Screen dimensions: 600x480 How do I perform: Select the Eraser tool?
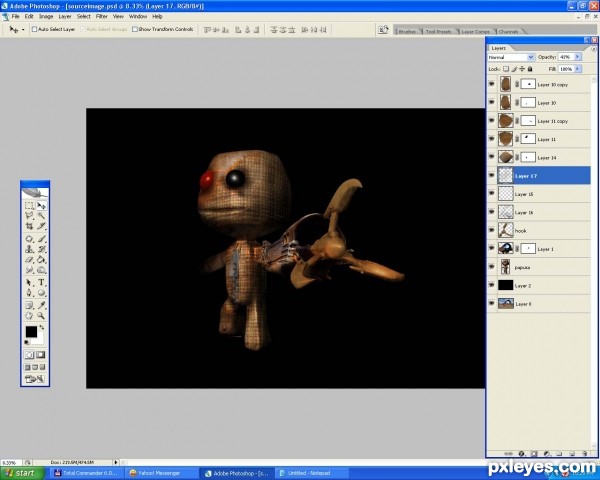[29, 260]
